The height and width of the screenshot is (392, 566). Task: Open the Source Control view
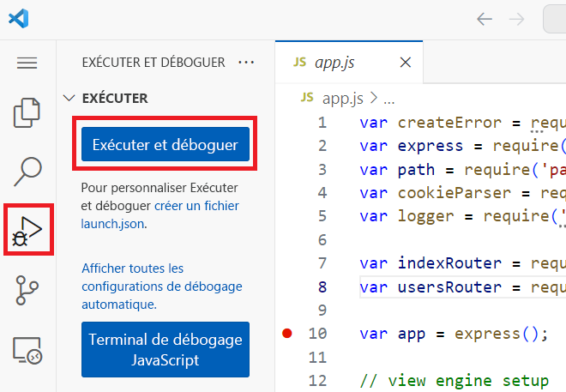(x=27, y=290)
